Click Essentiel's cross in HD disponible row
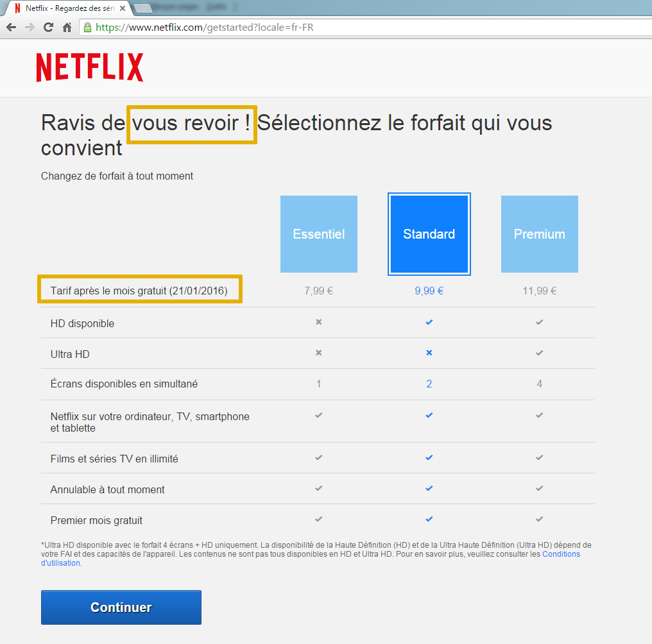Image resolution: width=652 pixels, height=644 pixels. point(318,322)
